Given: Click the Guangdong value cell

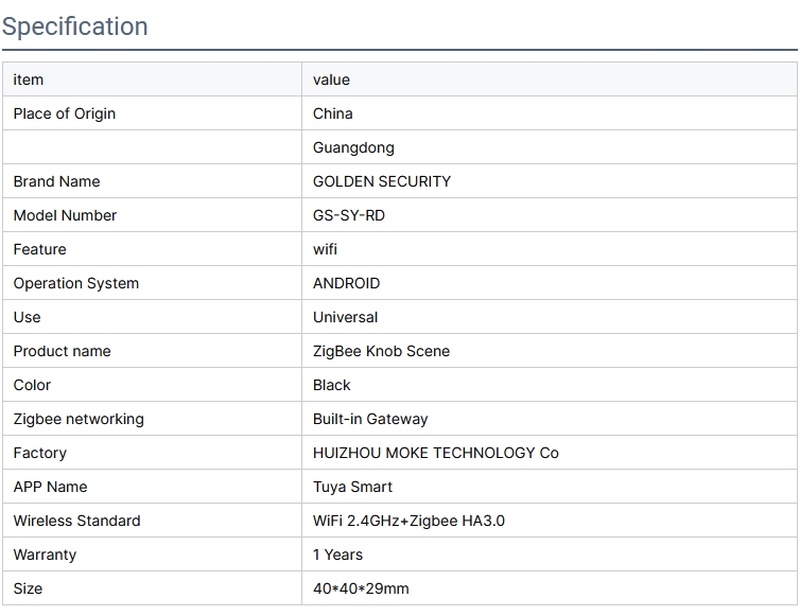Looking at the screenshot, I should tap(353, 148).
